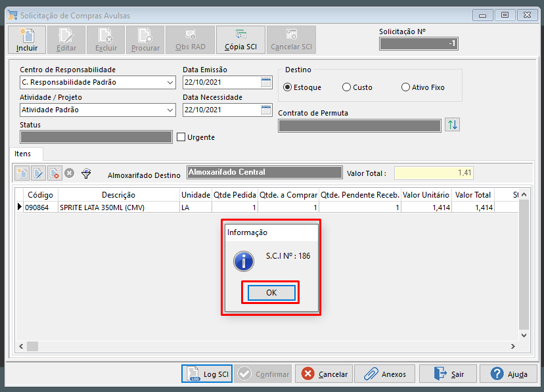Click the horizontal scrollbar left arrow

click(x=22, y=346)
